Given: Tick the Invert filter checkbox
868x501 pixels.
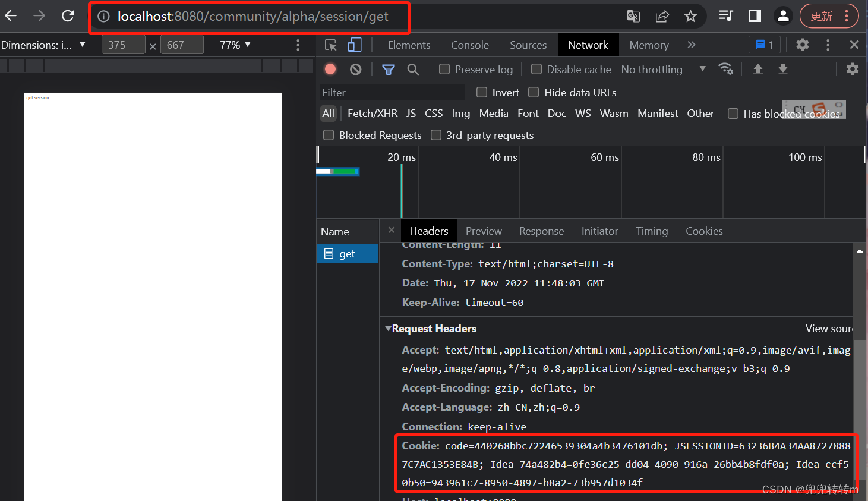Looking at the screenshot, I should pos(482,93).
